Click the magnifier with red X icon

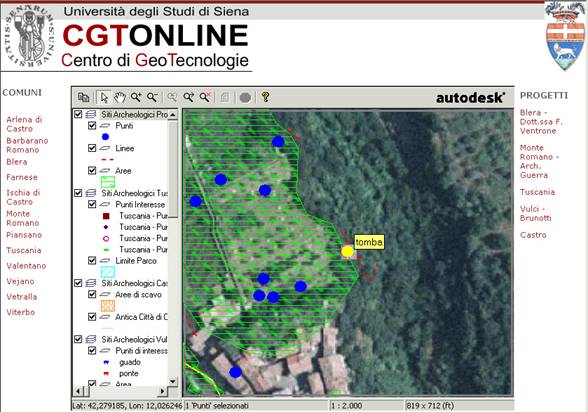point(205,97)
